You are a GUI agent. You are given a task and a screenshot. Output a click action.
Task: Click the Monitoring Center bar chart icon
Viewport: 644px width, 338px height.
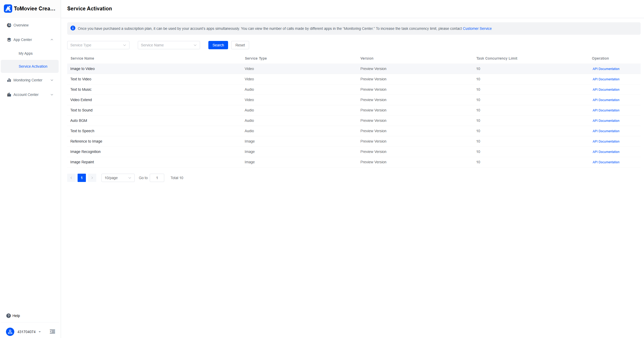pyautogui.click(x=9, y=80)
